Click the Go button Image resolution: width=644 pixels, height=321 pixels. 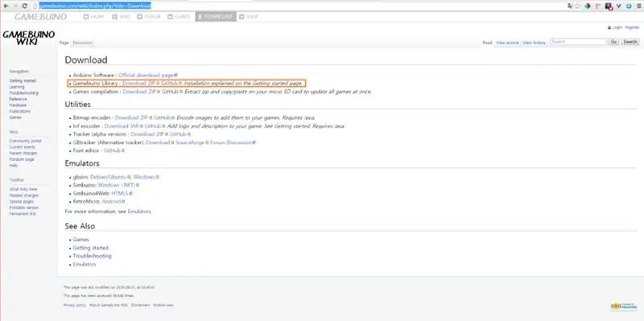pos(613,42)
